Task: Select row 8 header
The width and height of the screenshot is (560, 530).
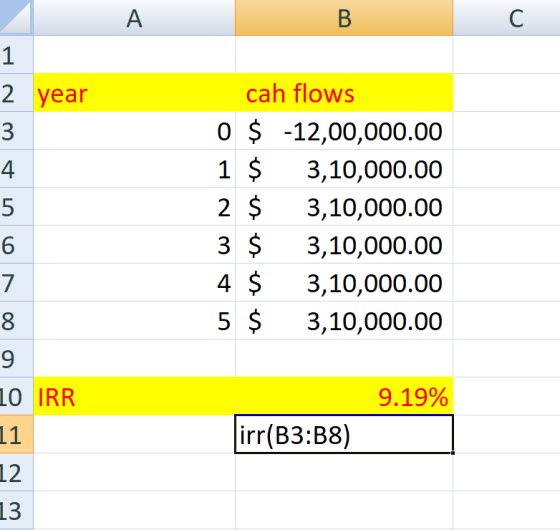Action: click(16, 320)
